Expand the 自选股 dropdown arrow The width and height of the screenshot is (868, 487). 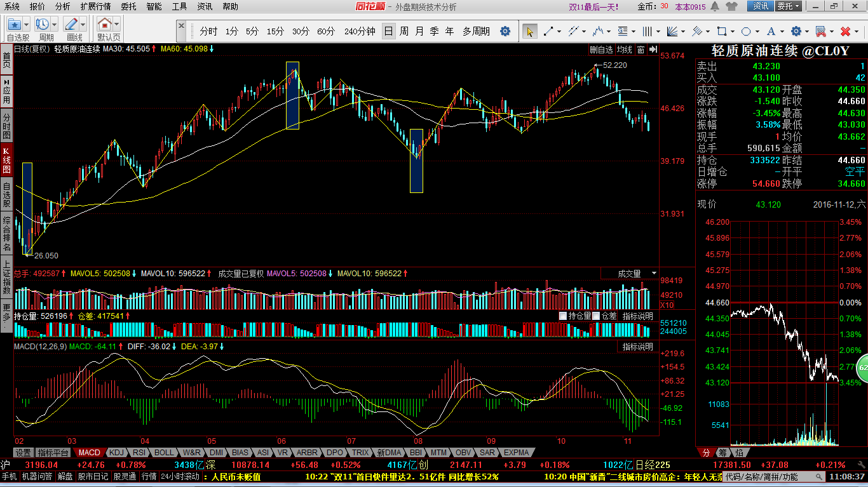[26, 24]
